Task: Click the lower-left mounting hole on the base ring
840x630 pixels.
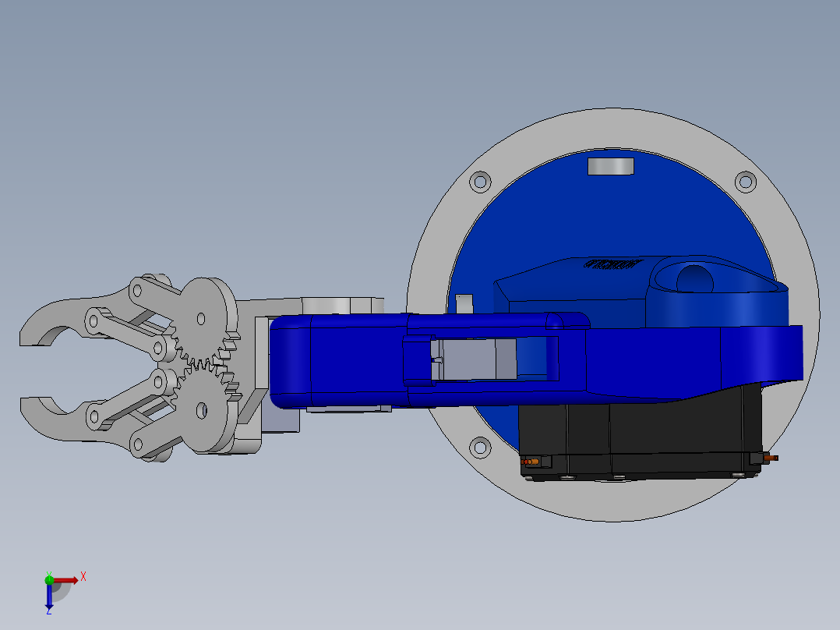Action: (480, 448)
